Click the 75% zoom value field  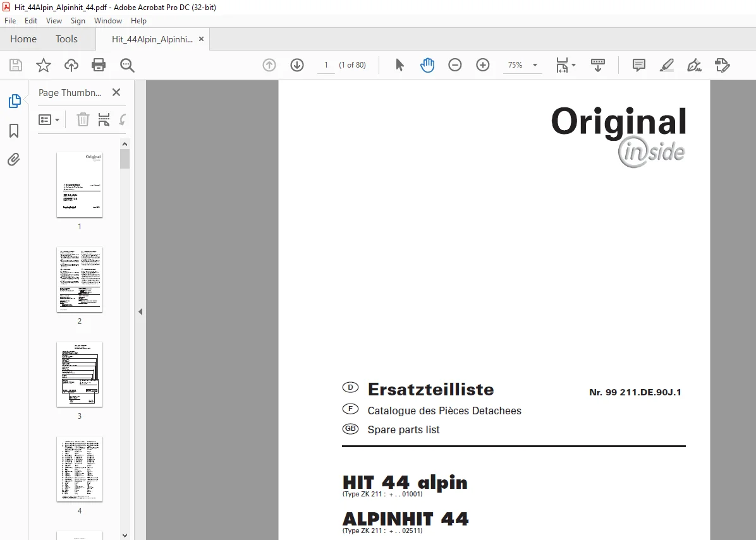pyautogui.click(x=515, y=65)
